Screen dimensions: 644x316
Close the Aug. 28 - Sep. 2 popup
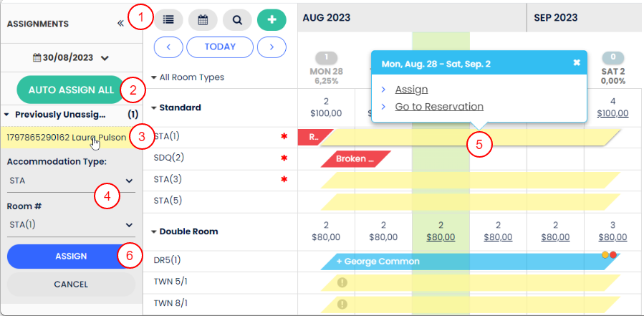(577, 63)
